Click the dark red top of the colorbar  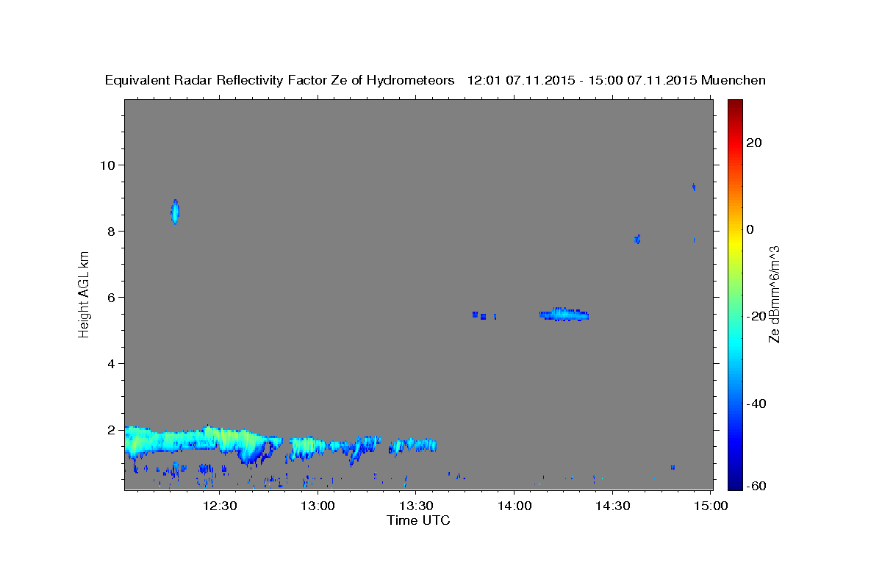734,105
